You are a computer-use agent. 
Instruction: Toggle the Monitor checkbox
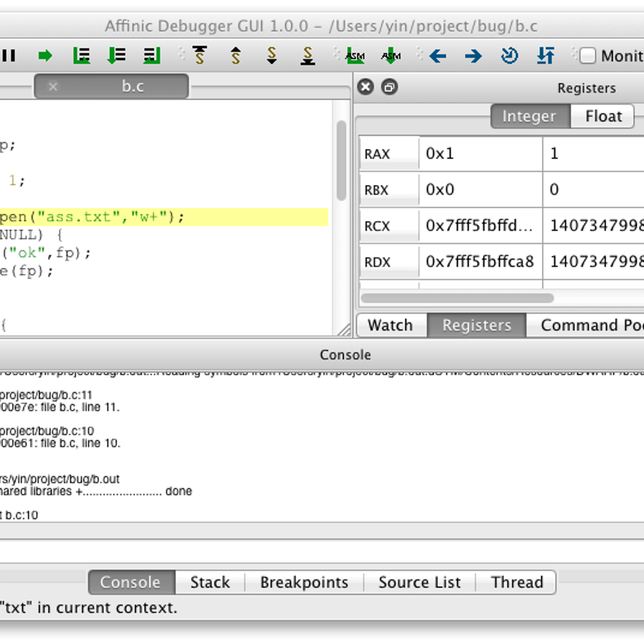click(x=588, y=56)
